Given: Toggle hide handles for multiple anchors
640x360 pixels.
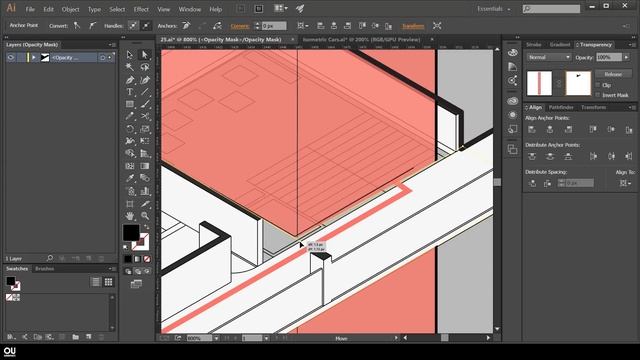Looking at the screenshot, I should pyautogui.click(x=146, y=26).
